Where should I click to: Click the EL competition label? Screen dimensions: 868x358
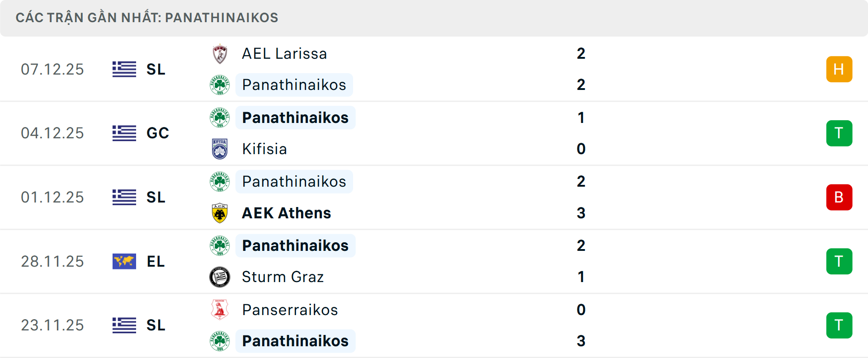(x=156, y=261)
